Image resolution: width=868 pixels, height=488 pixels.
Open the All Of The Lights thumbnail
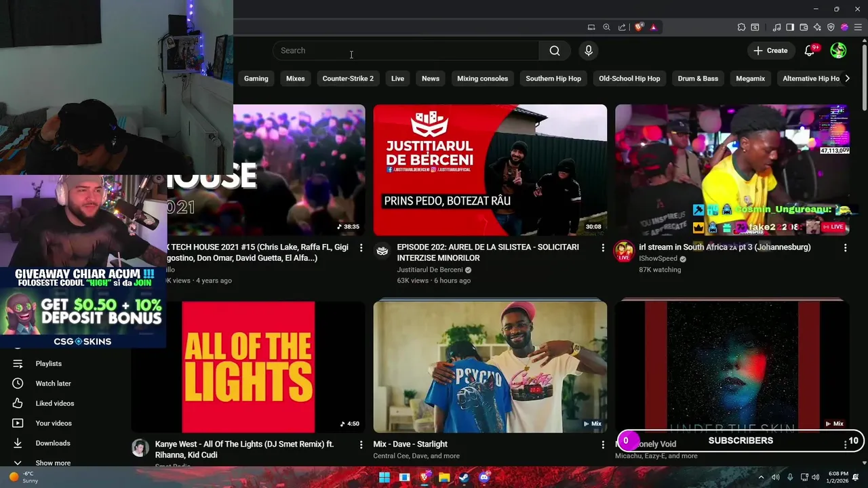248,367
